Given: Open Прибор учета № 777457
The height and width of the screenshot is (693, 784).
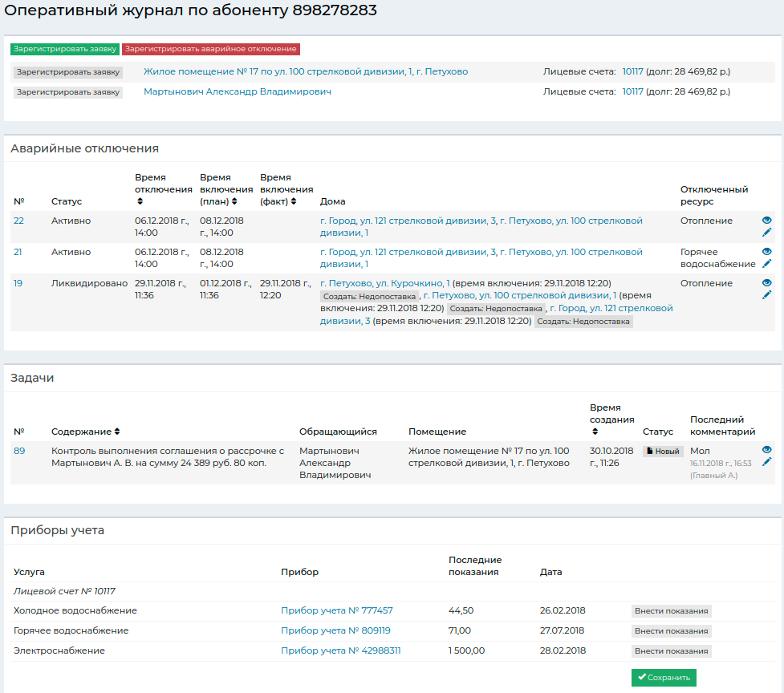Looking at the screenshot, I should coord(336,610).
